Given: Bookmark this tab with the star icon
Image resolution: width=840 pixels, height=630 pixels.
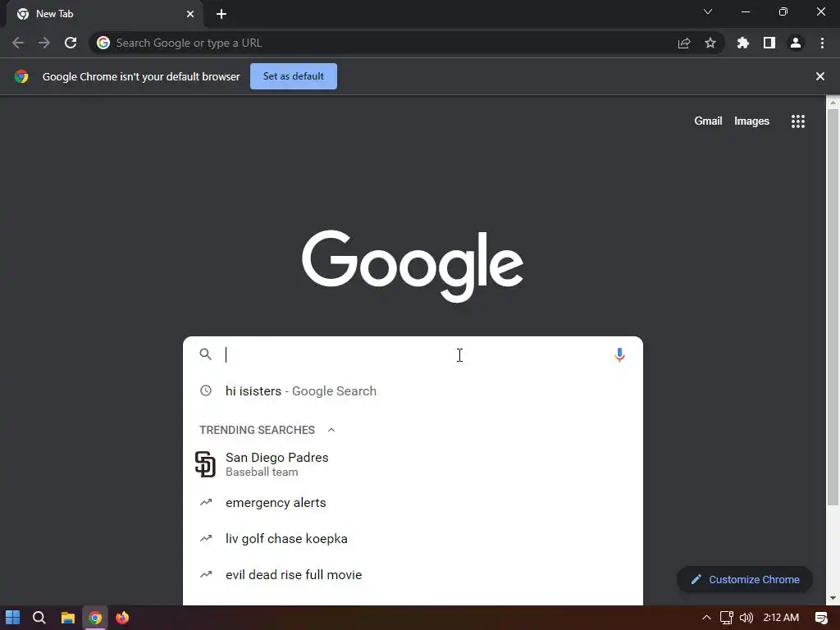Looking at the screenshot, I should [710, 43].
